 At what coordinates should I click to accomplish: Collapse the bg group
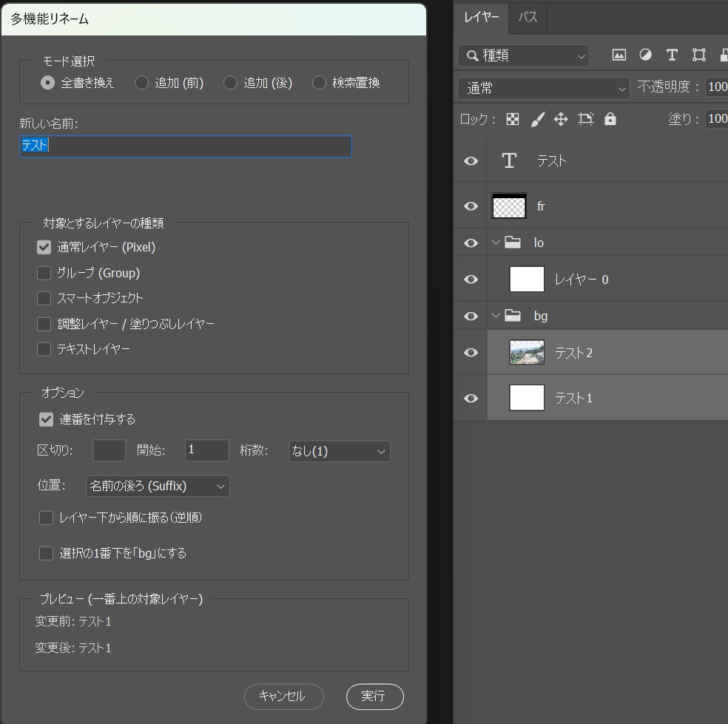496,316
